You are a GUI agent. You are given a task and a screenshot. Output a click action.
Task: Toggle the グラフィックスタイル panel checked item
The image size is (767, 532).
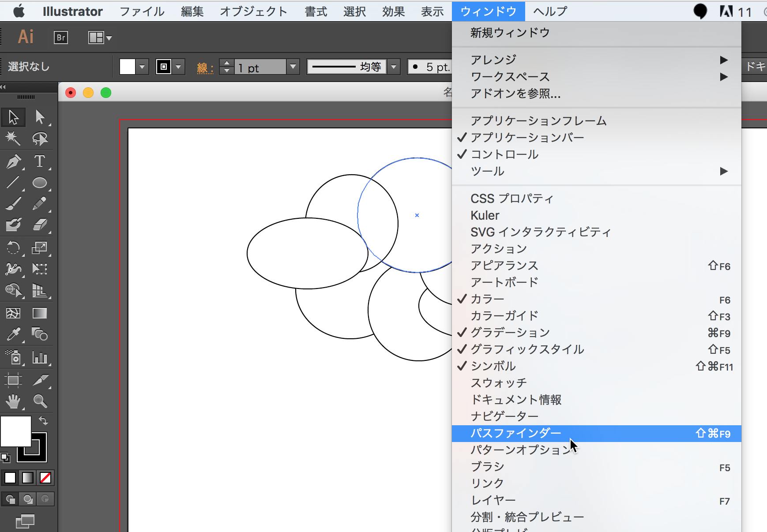point(597,349)
